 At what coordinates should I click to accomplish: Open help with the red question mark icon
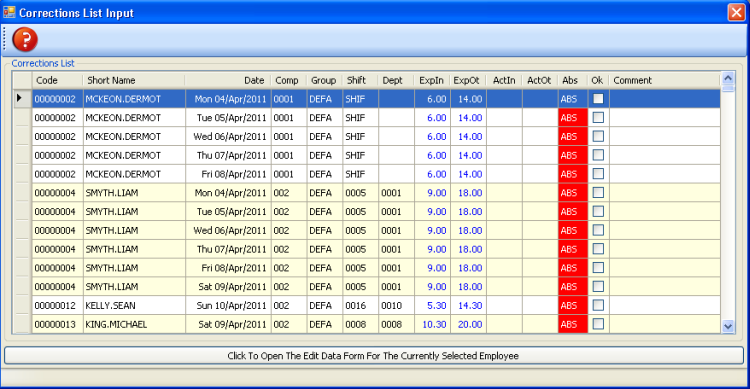click(x=25, y=39)
